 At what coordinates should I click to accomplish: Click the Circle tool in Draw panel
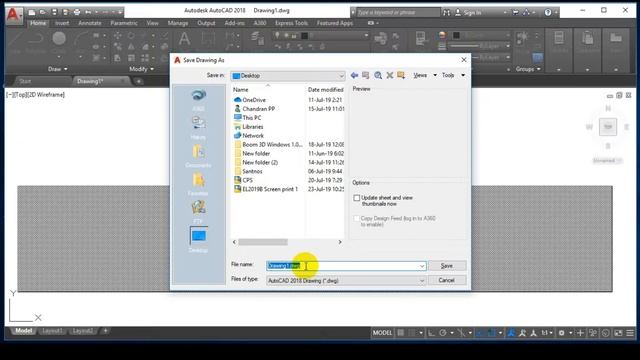click(x=59, y=39)
